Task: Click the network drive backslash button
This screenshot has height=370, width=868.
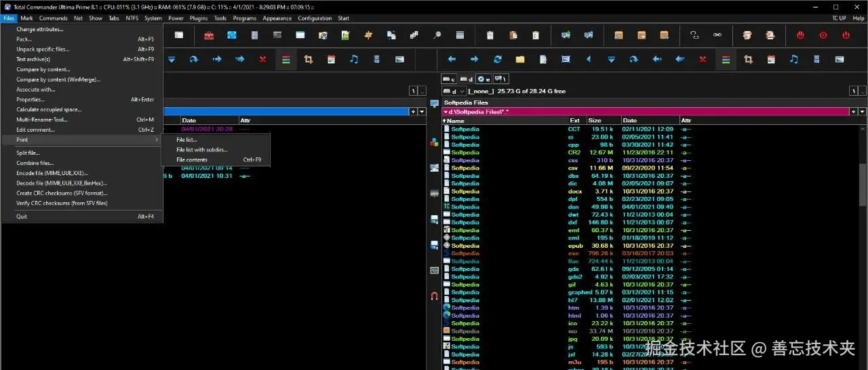Action: [500, 79]
